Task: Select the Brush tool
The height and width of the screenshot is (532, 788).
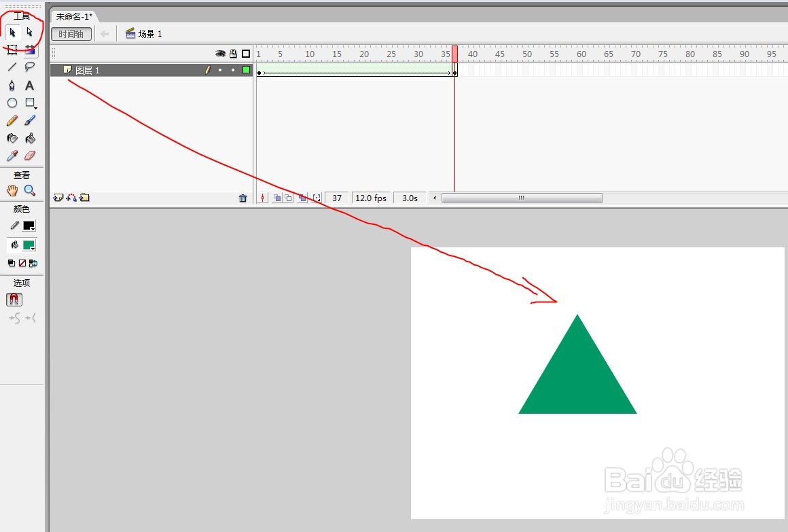Action: click(30, 120)
